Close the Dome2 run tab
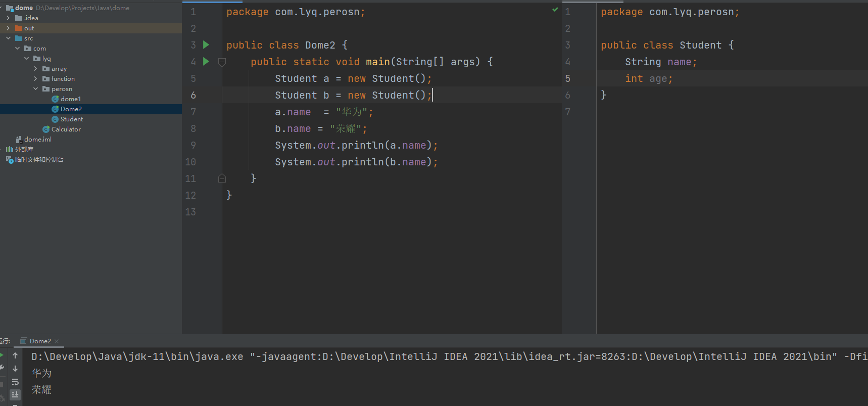The width and height of the screenshot is (868, 406). pyautogui.click(x=57, y=341)
